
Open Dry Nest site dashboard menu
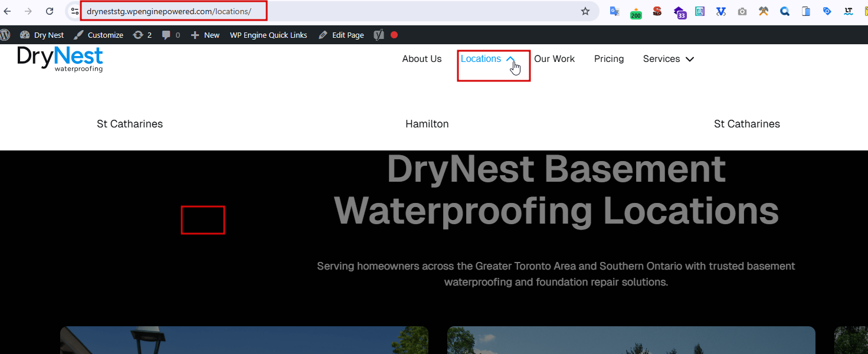click(x=42, y=35)
